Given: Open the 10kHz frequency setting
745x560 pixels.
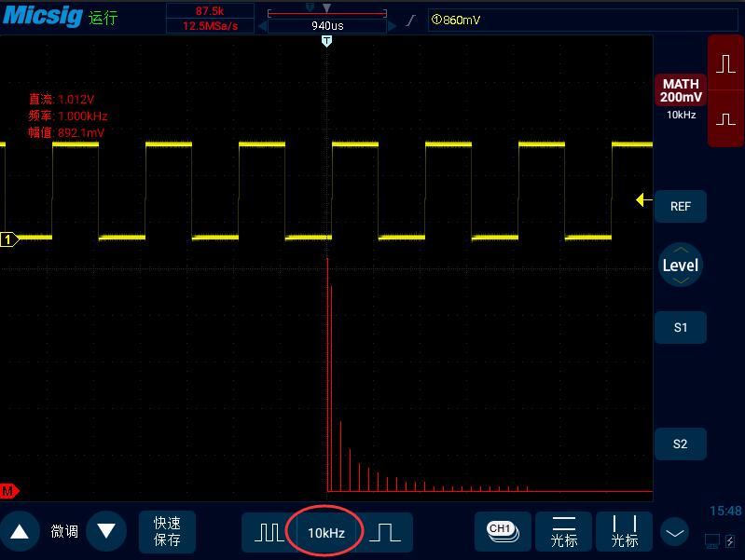Looking at the screenshot, I should point(326,533).
